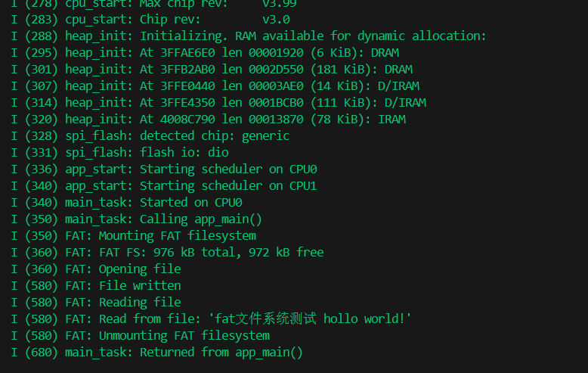This screenshot has height=373, width=588.
Task: Click the 'detected chip: generic' spi_flash line
Action: [150, 136]
